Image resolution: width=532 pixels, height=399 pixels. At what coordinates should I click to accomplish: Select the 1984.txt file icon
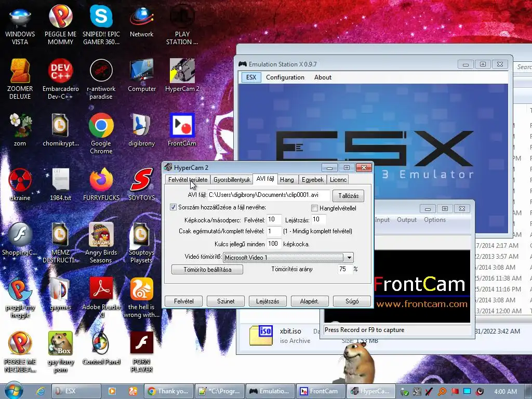[60, 185]
